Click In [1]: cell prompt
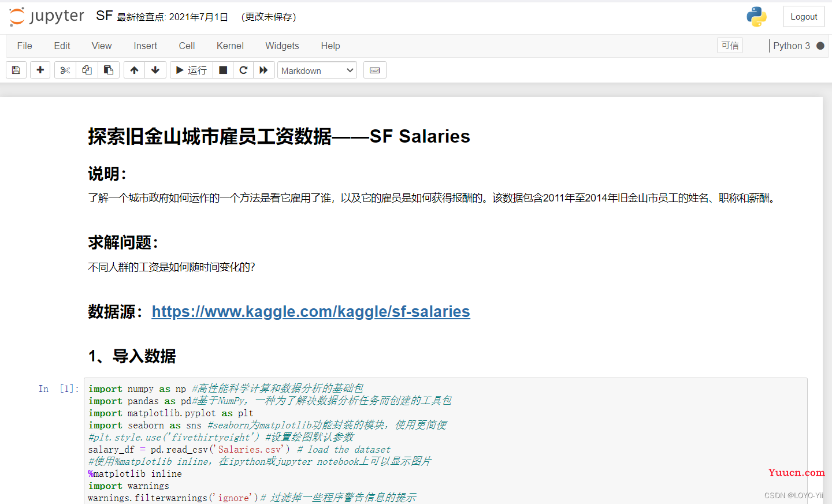 (x=58, y=389)
